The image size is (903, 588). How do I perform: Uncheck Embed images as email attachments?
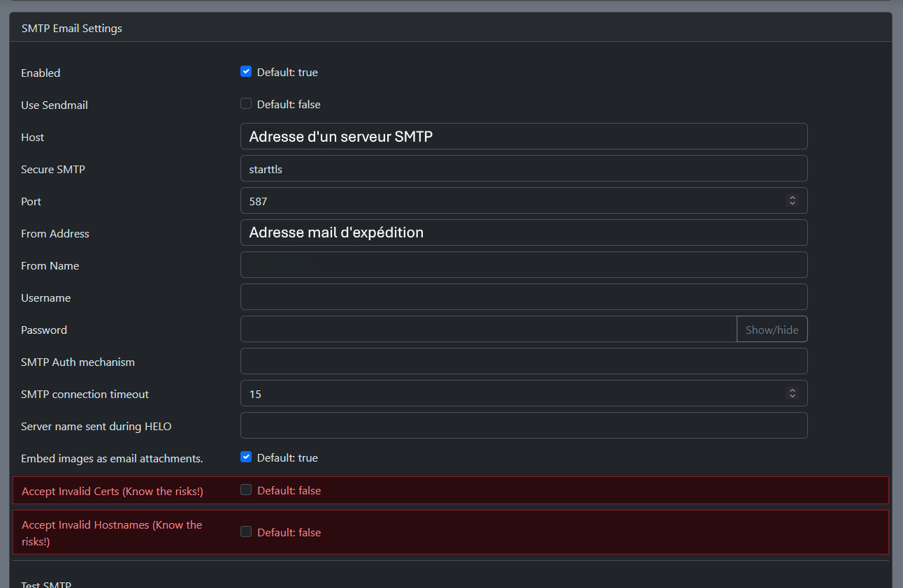point(246,457)
